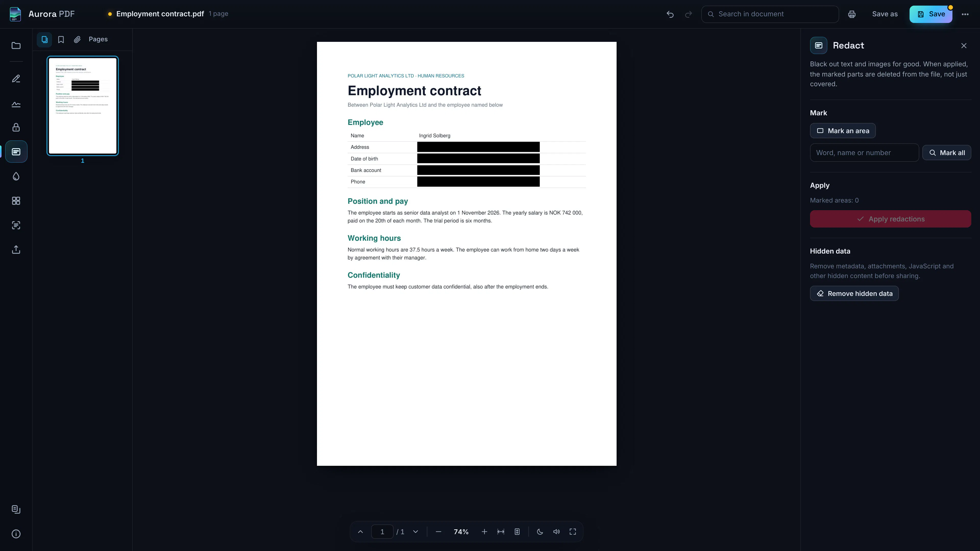Fit whole page height
Screen dimensions: 980x551
coord(517,532)
